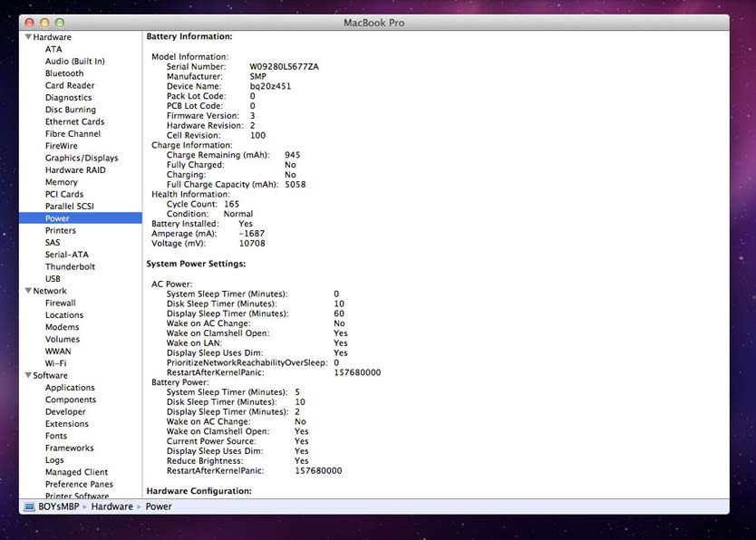Open the Bluetooth hardware entry
The image size is (756, 540).
[64, 73]
